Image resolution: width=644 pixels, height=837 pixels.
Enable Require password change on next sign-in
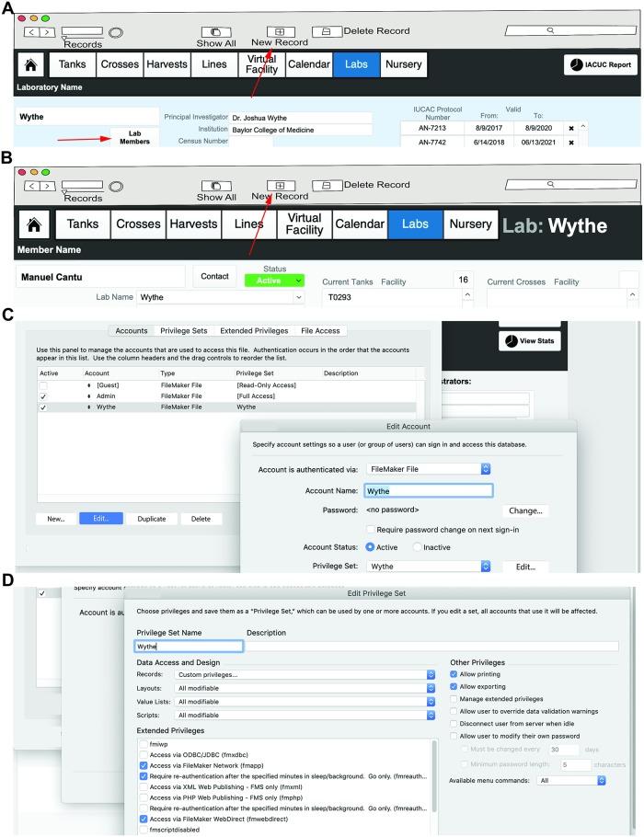(370, 530)
